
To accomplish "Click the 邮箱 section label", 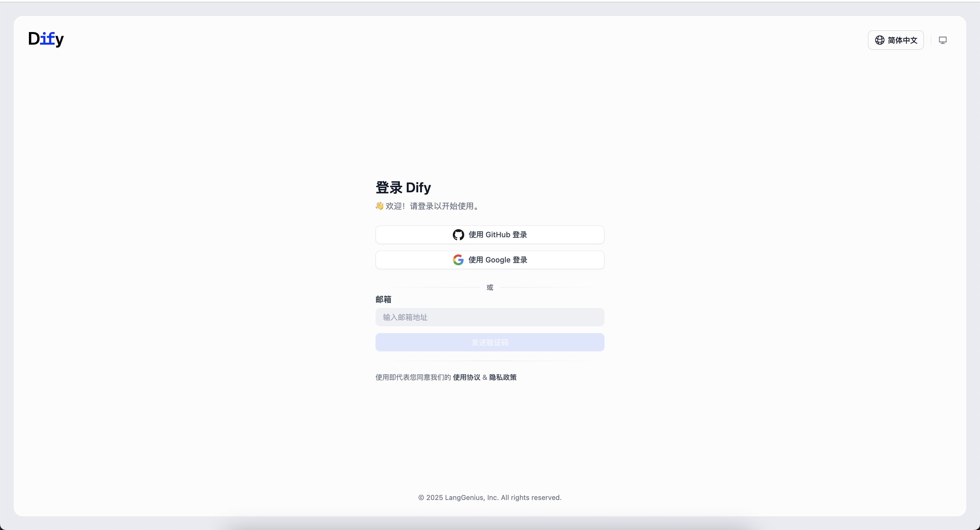I will pyautogui.click(x=384, y=299).
